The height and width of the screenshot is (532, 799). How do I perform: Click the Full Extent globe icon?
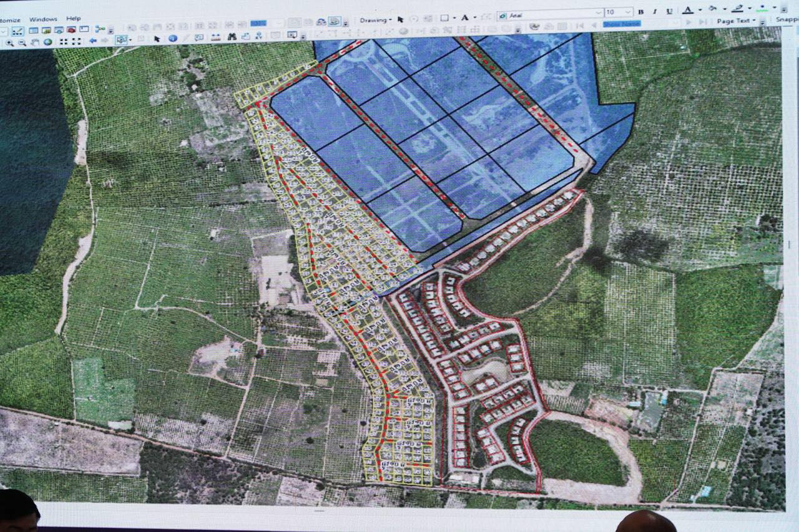[x=47, y=42]
